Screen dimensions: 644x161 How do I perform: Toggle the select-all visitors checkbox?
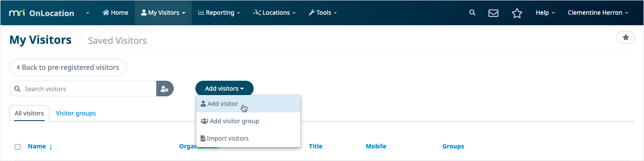point(18,147)
